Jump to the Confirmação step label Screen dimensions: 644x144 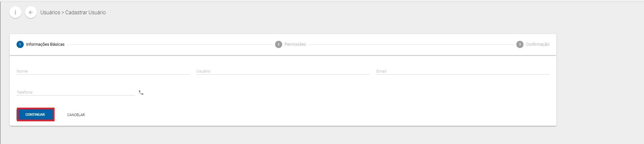537,44
